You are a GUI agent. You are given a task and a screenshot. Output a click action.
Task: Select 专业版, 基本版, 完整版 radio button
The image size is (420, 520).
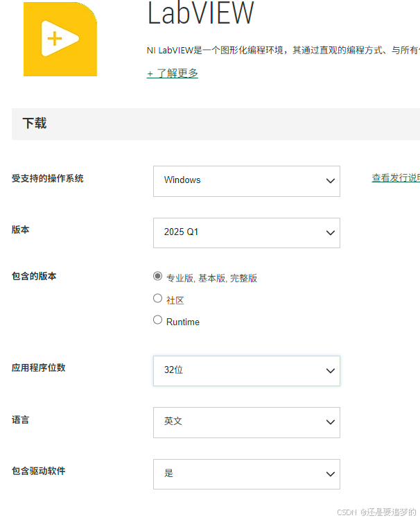click(157, 276)
